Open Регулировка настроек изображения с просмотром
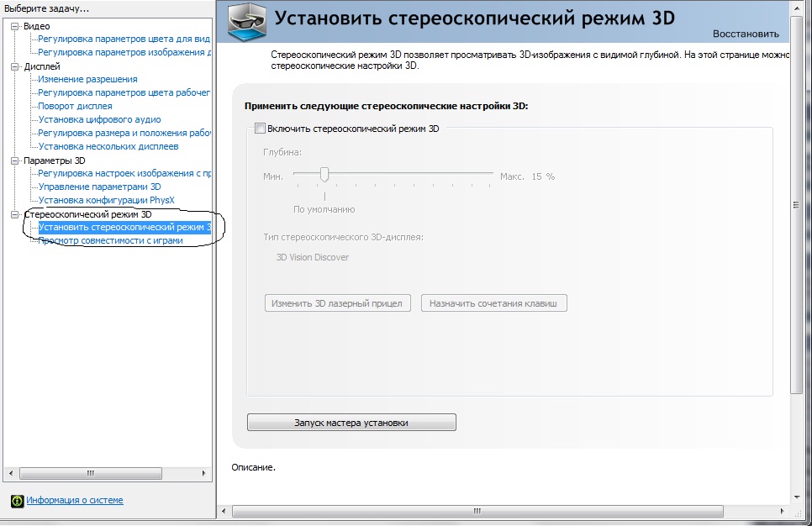This screenshot has height=526, width=812. (x=124, y=173)
